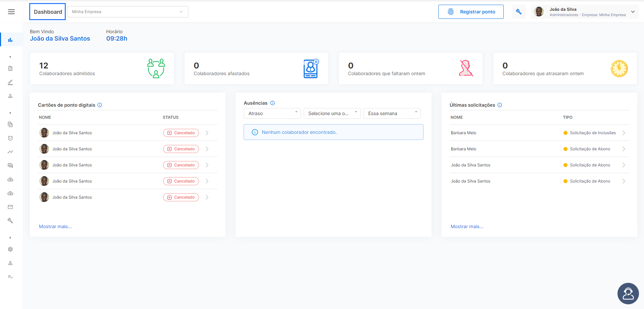Click Mostrar mais under digital time cards
Image resolution: width=644 pixels, height=309 pixels.
pyautogui.click(x=55, y=226)
